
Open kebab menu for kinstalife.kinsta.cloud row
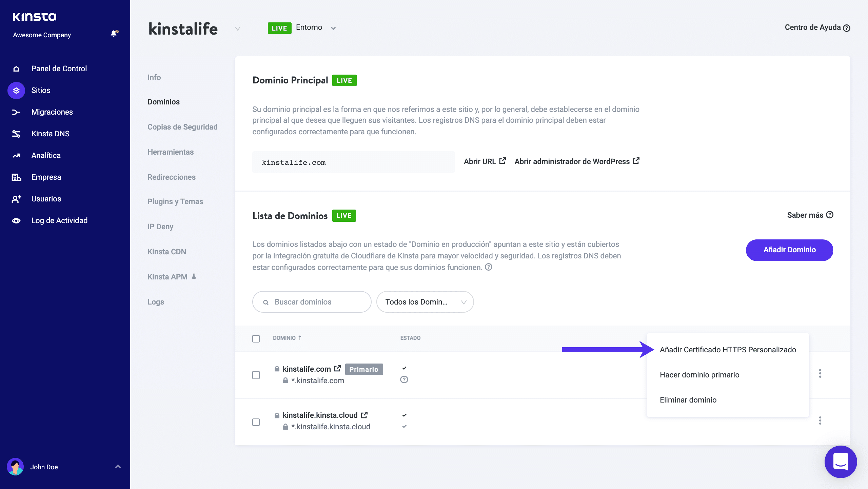click(x=820, y=420)
